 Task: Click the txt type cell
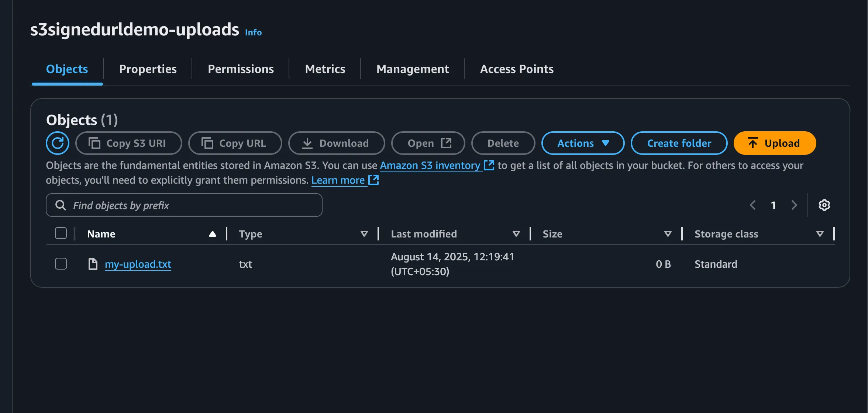tap(245, 264)
